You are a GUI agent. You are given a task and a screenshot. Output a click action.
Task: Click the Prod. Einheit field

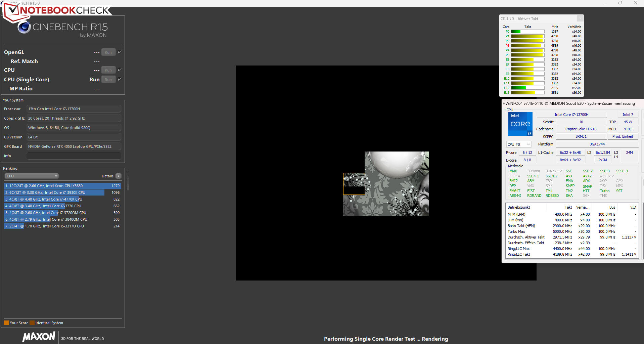tap(623, 136)
